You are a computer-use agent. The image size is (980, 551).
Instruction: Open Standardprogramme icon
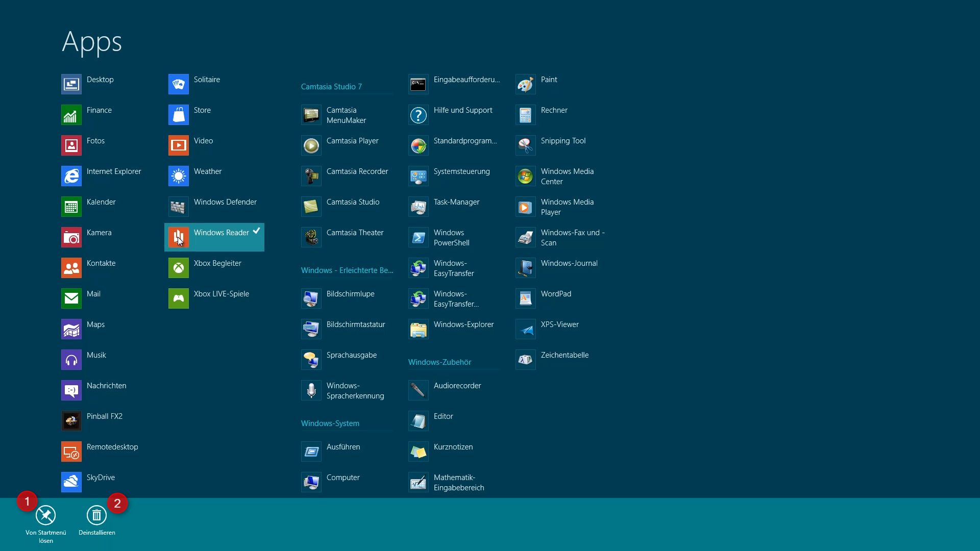point(419,145)
